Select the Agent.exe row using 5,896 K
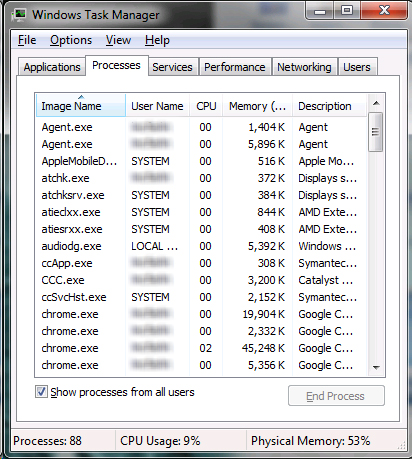 [201, 144]
